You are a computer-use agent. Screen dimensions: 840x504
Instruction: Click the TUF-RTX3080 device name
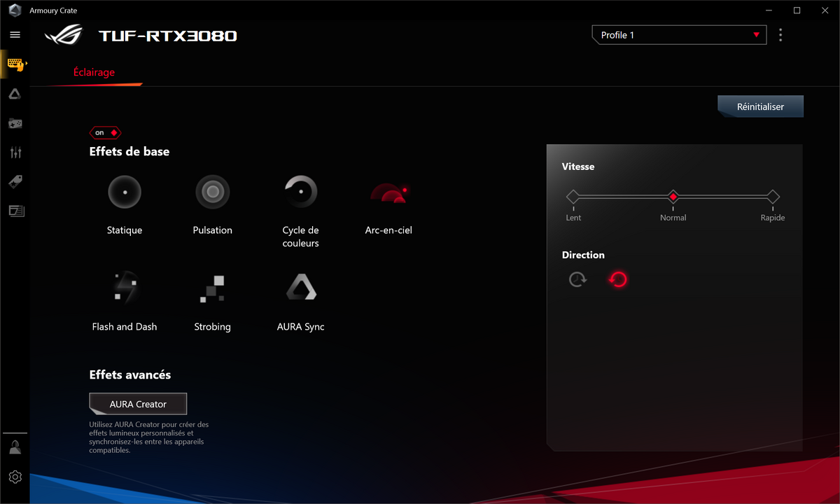[x=168, y=36]
